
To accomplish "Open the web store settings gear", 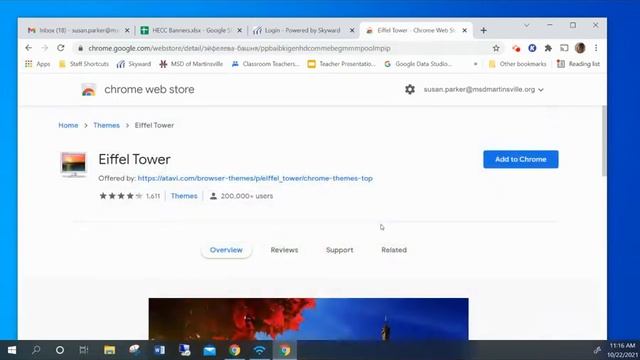I will tap(410, 89).
